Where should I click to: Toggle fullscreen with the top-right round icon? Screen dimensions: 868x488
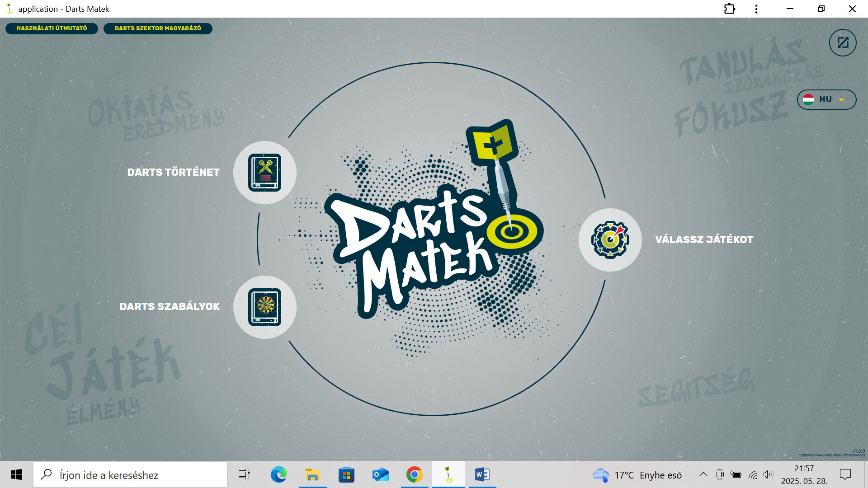pos(843,43)
